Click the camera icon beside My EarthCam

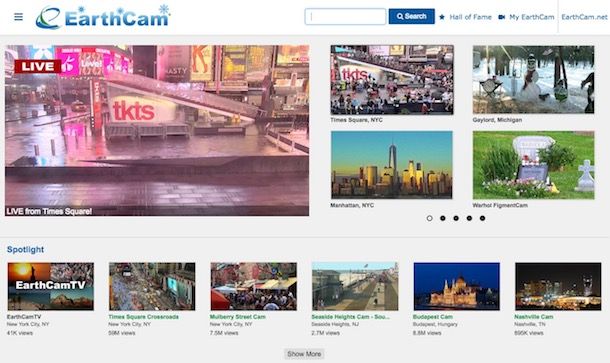click(502, 17)
